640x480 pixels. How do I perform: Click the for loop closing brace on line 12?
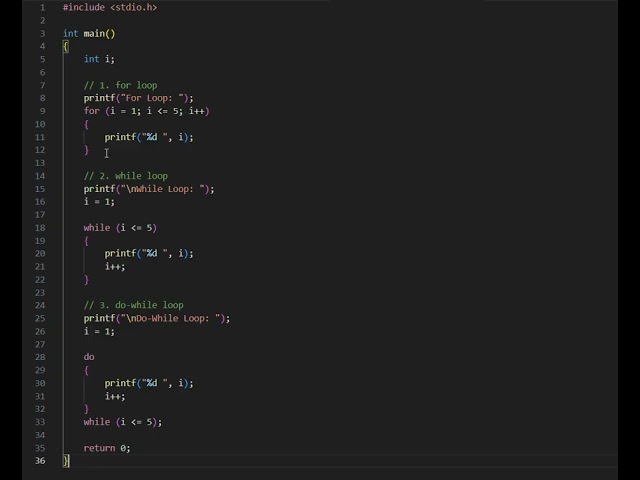(x=87, y=150)
